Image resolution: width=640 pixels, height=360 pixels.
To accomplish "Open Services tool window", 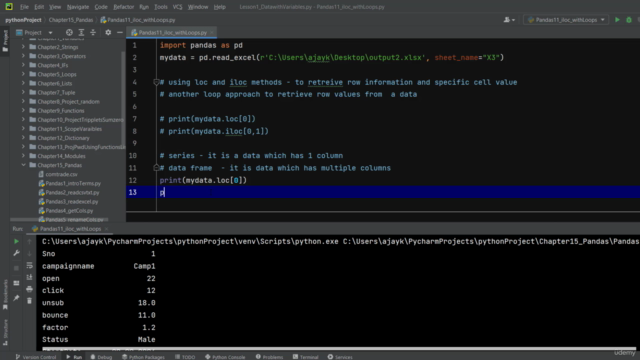I will (x=340, y=357).
